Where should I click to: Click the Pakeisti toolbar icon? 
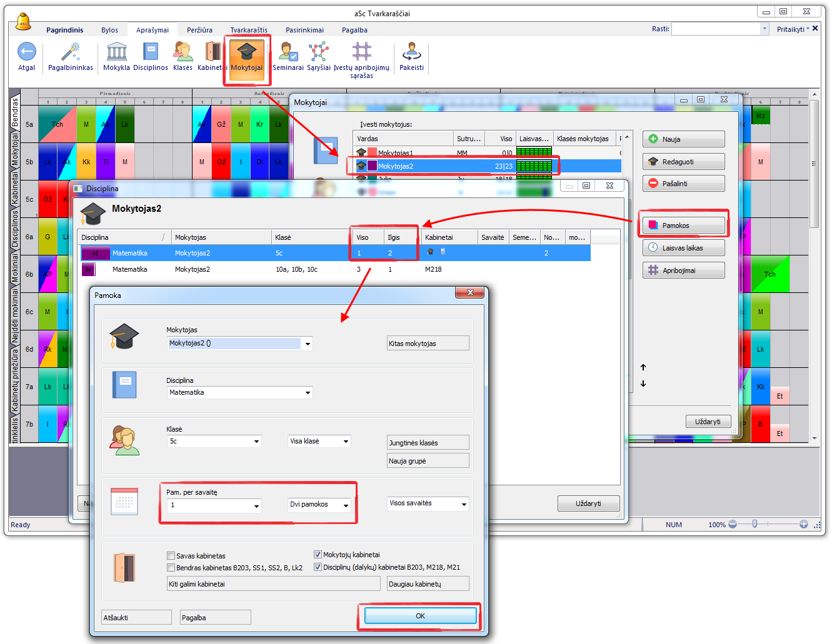click(411, 52)
